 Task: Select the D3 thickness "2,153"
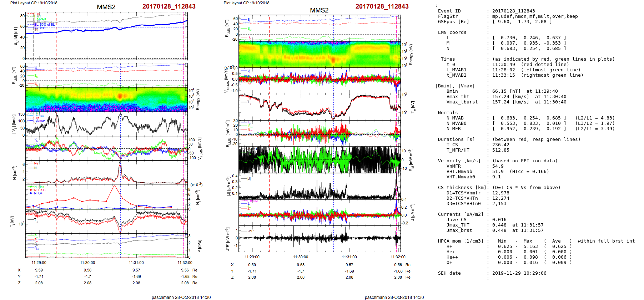coord(499,204)
